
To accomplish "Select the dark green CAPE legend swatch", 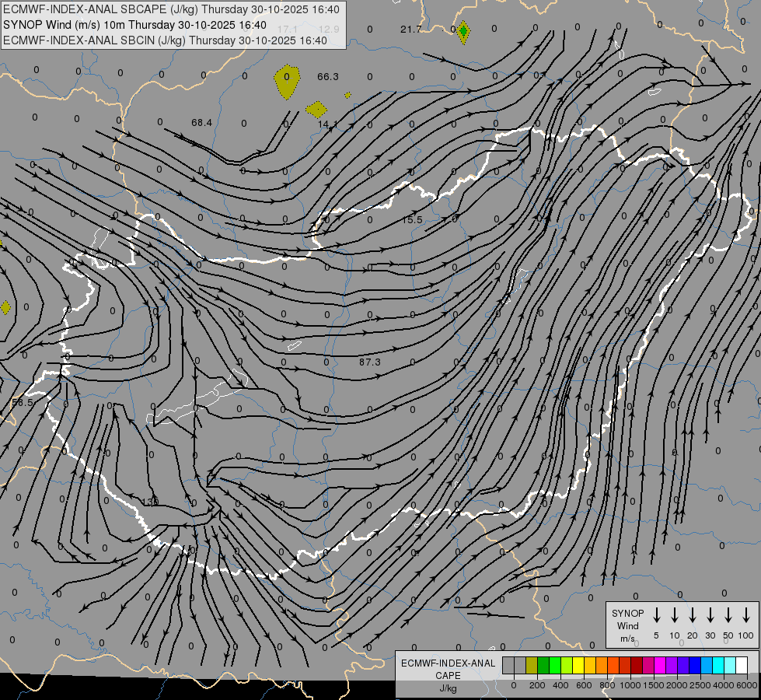I will pos(543,665).
